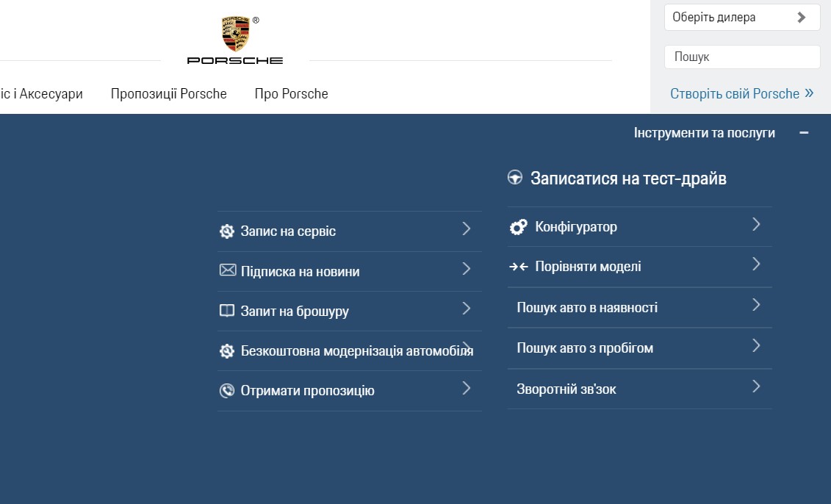Screen dimensions: 831x504
Task: Click the Porsche crest logo
Action: pyautogui.click(x=235, y=34)
